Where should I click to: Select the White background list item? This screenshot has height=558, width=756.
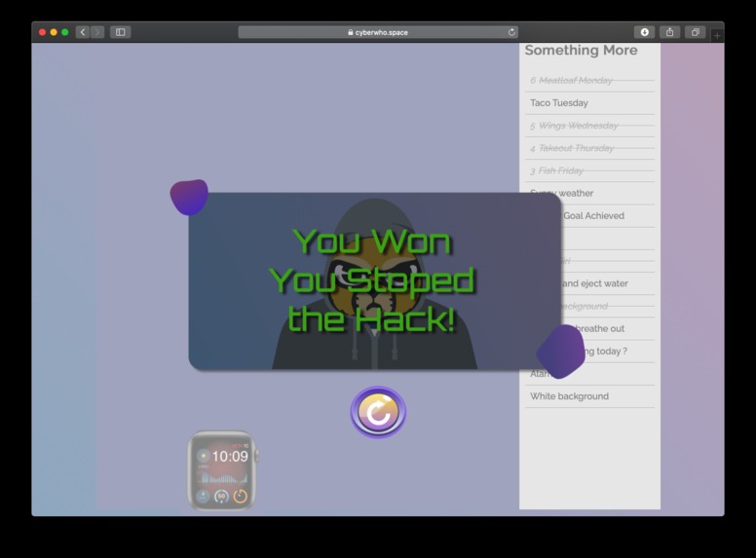[x=589, y=396]
